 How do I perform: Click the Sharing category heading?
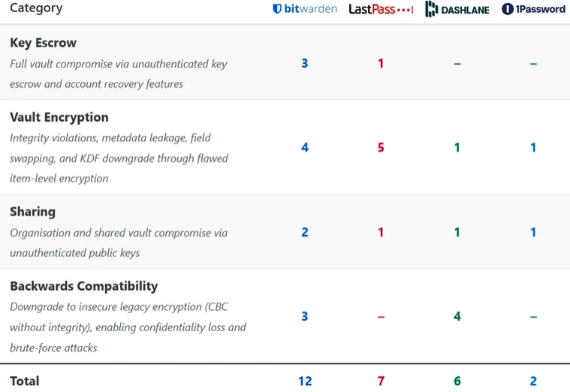(x=32, y=212)
